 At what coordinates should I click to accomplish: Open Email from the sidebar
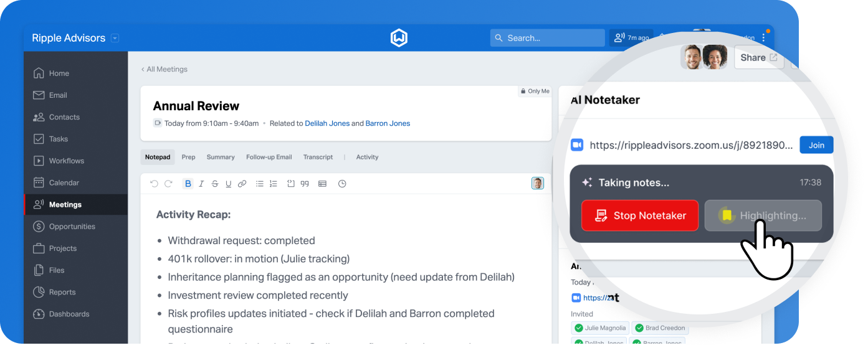(75, 95)
